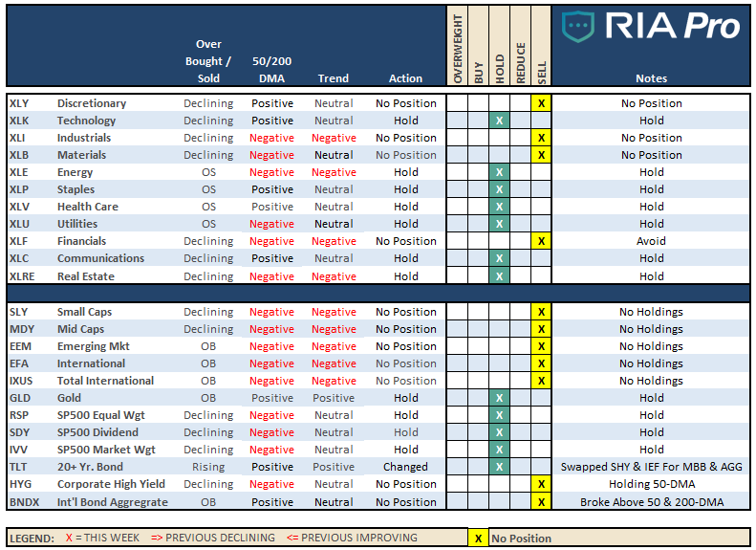
Task: Click the yellow Sell X for BNDX row
Action: pyautogui.click(x=541, y=502)
